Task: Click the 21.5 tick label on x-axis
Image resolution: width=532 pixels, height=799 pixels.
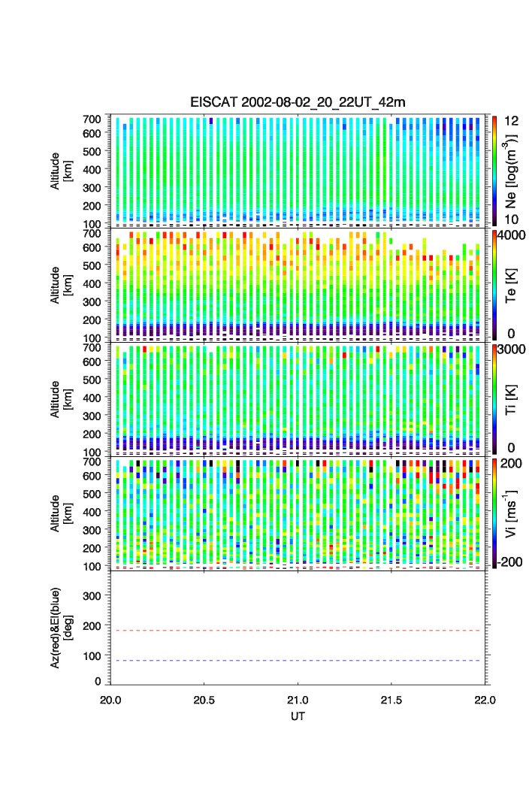Action: [x=391, y=700]
